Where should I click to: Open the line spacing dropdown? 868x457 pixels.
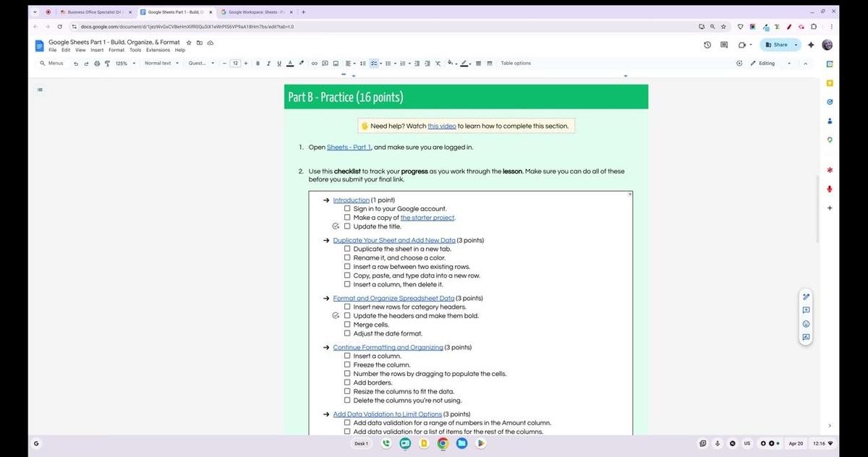pyautogui.click(x=362, y=63)
